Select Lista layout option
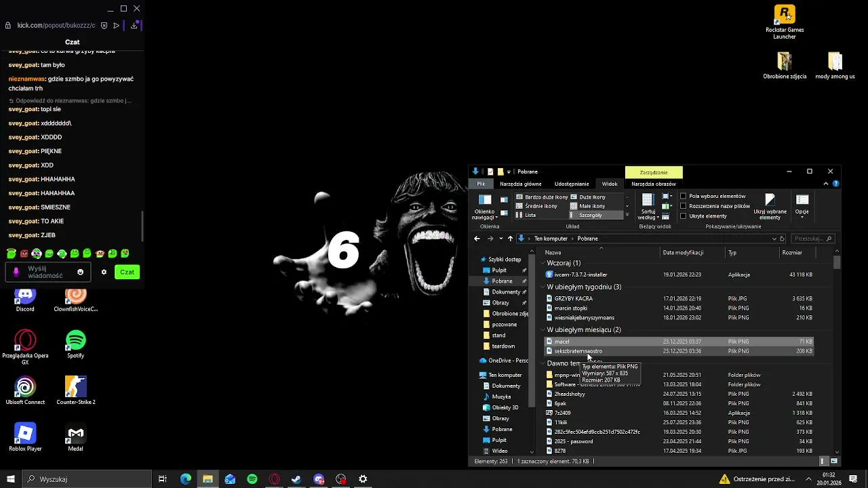This screenshot has height=488, width=868. (x=526, y=215)
